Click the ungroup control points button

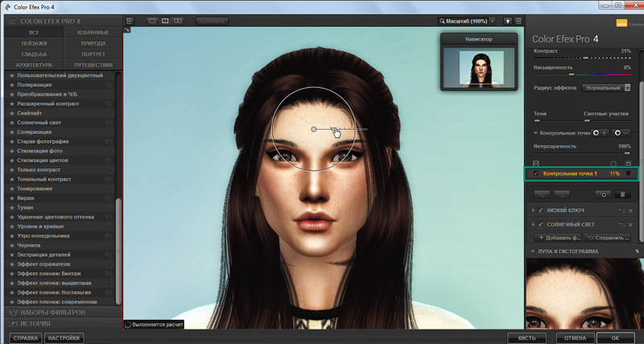[x=561, y=194]
